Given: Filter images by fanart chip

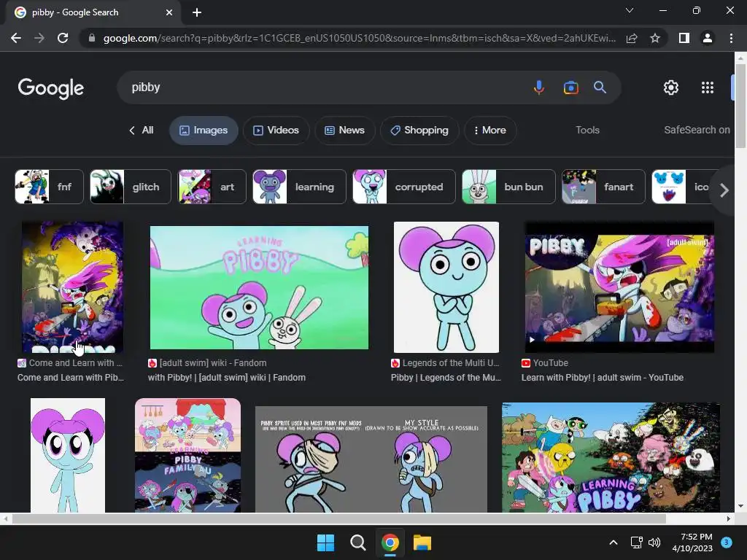Looking at the screenshot, I should [x=603, y=187].
